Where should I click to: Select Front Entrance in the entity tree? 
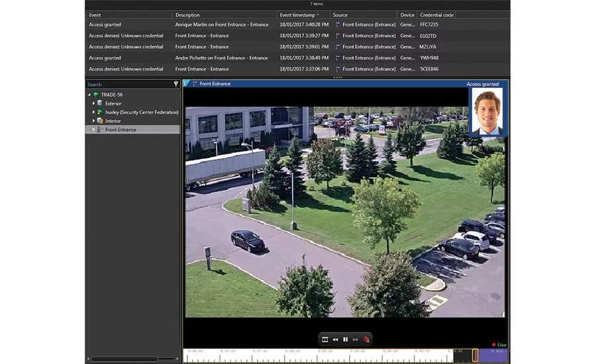tap(121, 130)
